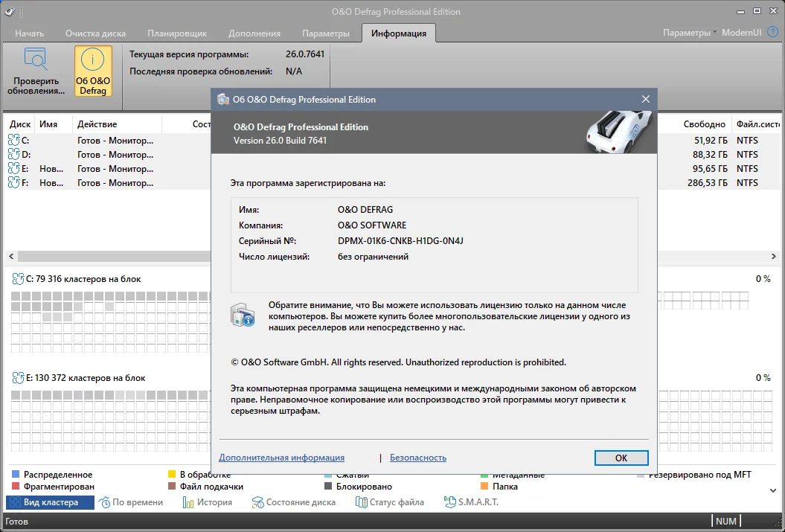Maximize the O&O Defrag window

[x=757, y=11]
